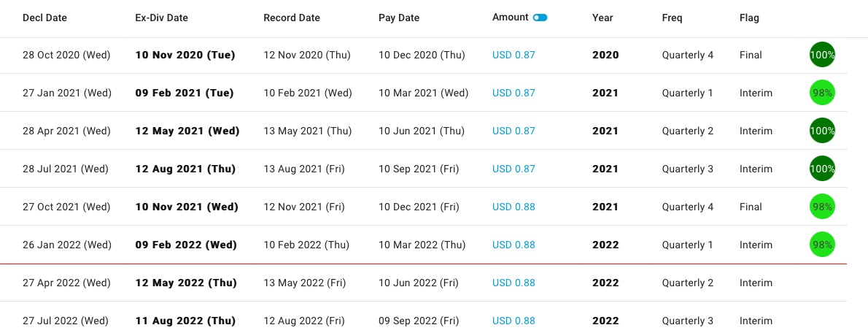Screen dimensions: 868x333
Task: Click the 98% badge for 10 Nov 2021
Action: (x=822, y=207)
